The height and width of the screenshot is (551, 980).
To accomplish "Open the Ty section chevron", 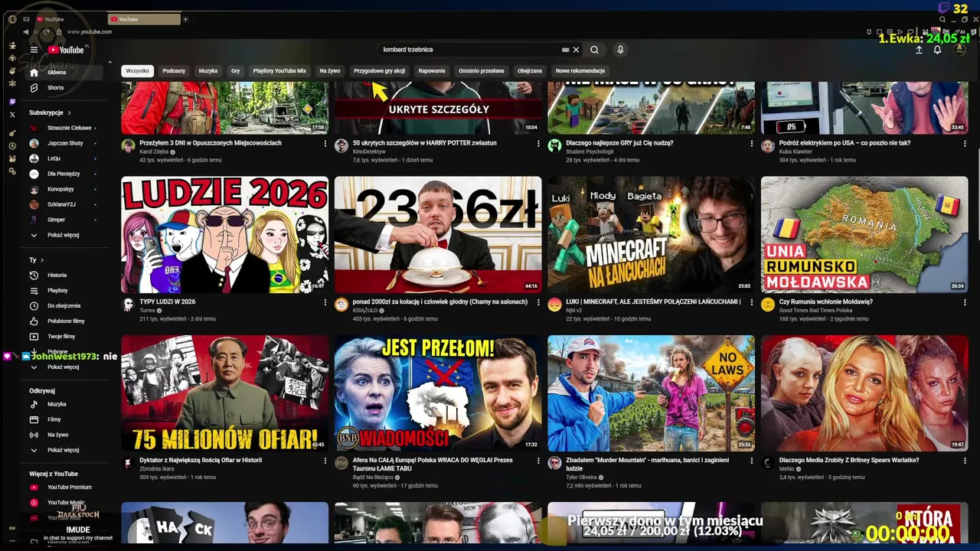I will 41,260.
